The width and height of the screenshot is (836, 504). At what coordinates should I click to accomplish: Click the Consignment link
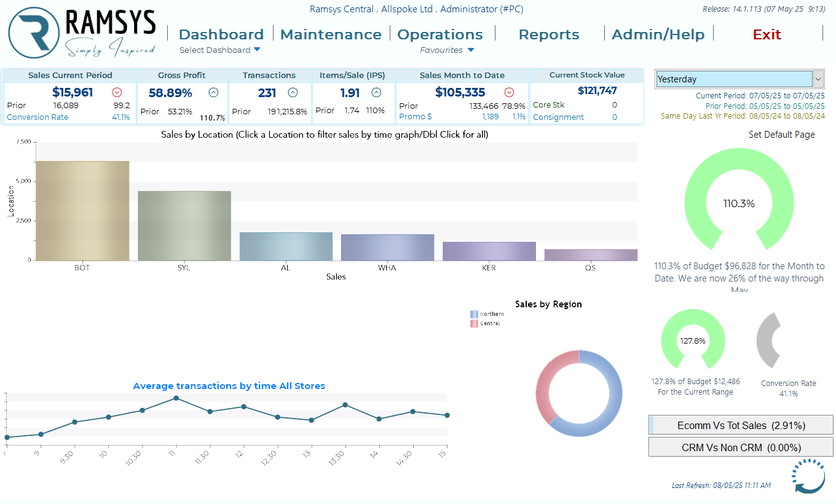coord(558,117)
